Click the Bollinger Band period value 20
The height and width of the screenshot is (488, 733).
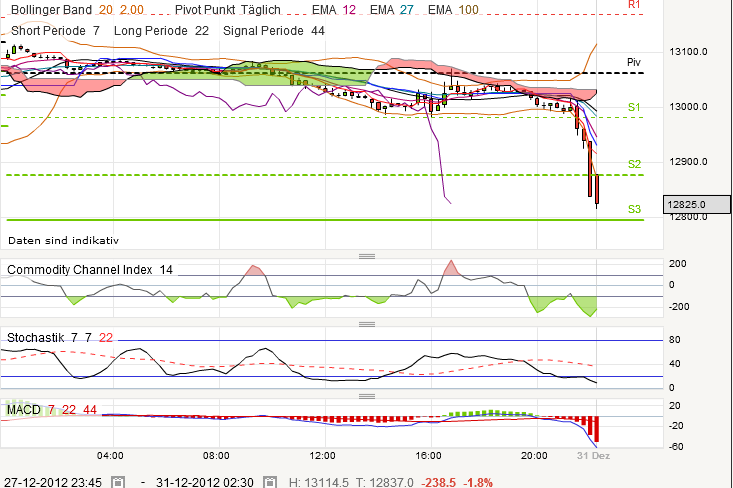[106, 9]
